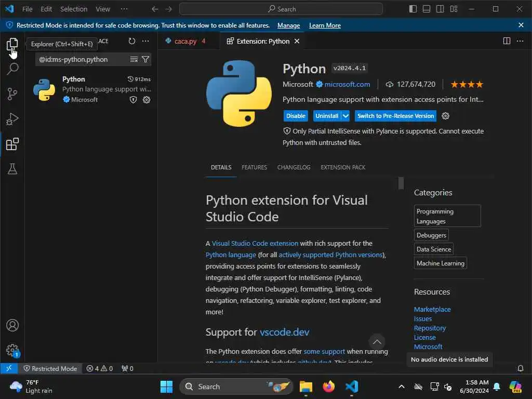Click readme vertical scrollbar thumb

(401, 183)
